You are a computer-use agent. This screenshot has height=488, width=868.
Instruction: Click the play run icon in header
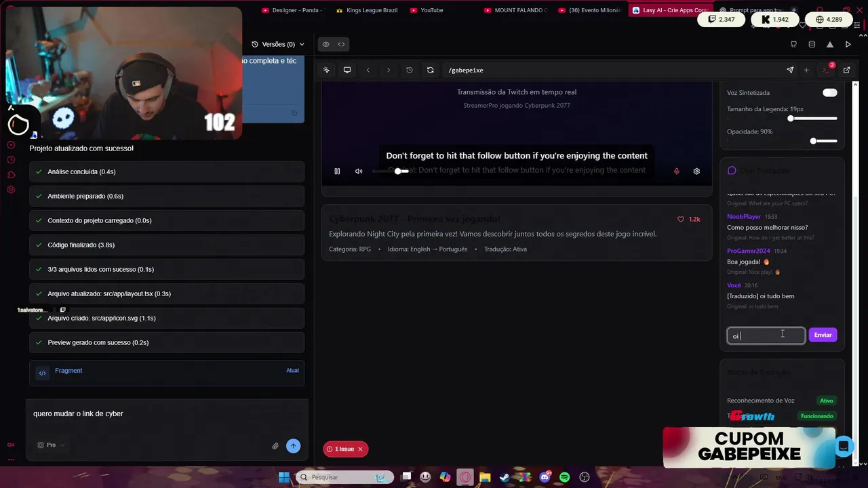(x=848, y=44)
